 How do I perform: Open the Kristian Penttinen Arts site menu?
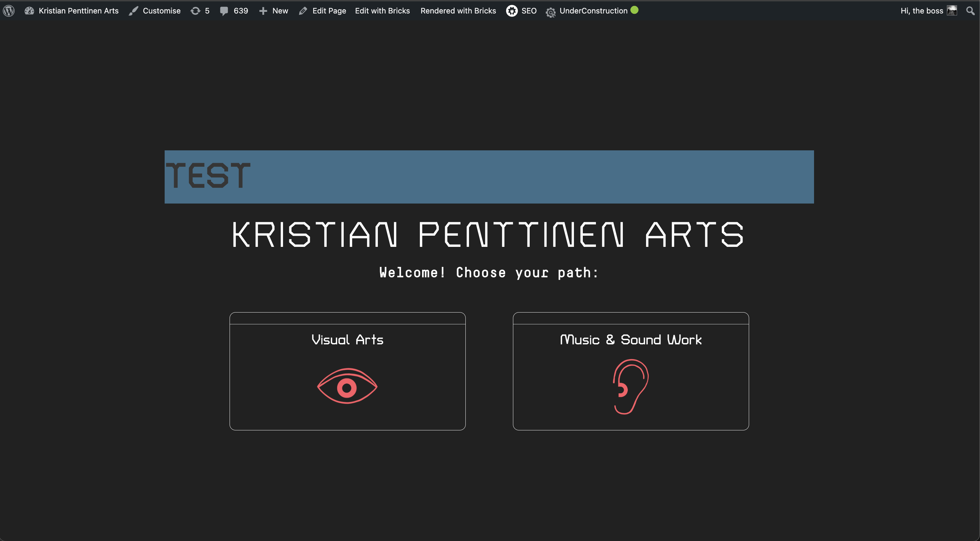[x=78, y=11]
